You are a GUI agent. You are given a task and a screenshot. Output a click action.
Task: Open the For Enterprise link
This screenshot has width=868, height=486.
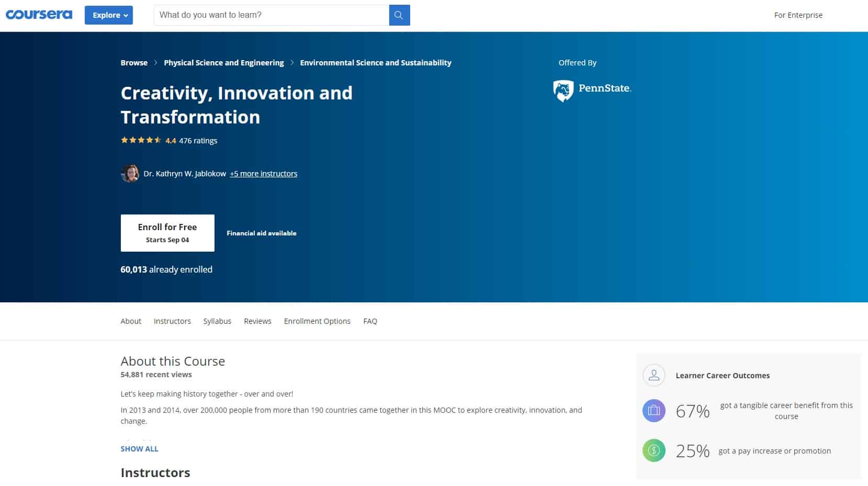tap(798, 15)
